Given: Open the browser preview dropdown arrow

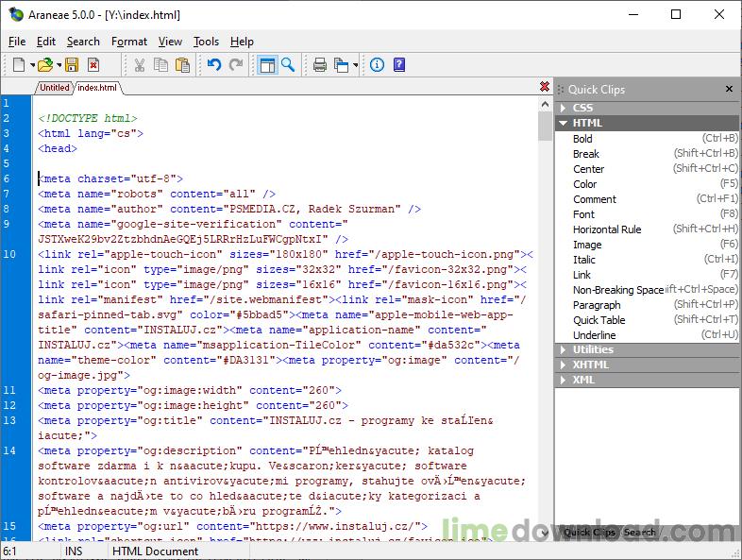Looking at the screenshot, I should (x=355, y=65).
